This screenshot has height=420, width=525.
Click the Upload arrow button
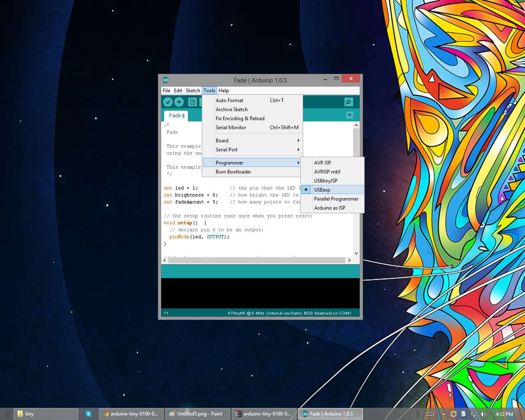pos(179,102)
